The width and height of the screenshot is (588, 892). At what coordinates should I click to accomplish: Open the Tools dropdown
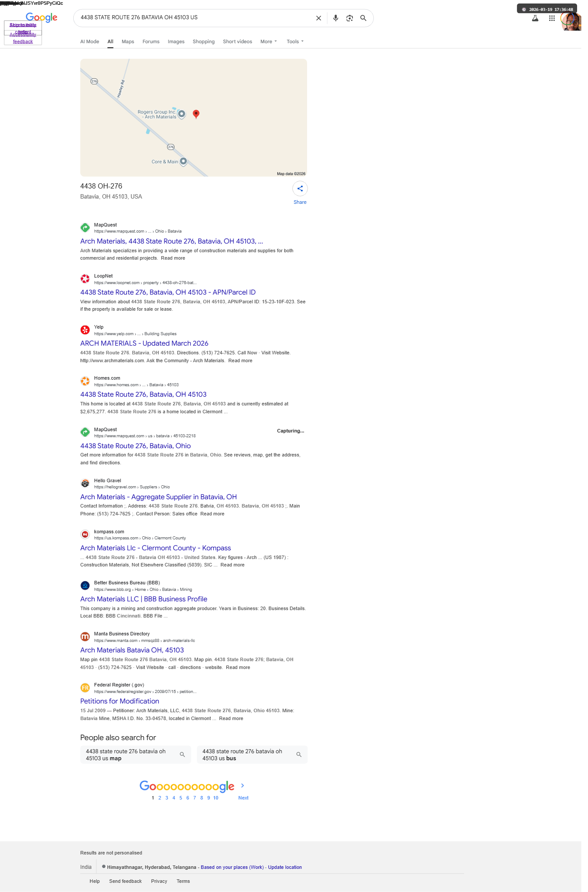coord(295,41)
